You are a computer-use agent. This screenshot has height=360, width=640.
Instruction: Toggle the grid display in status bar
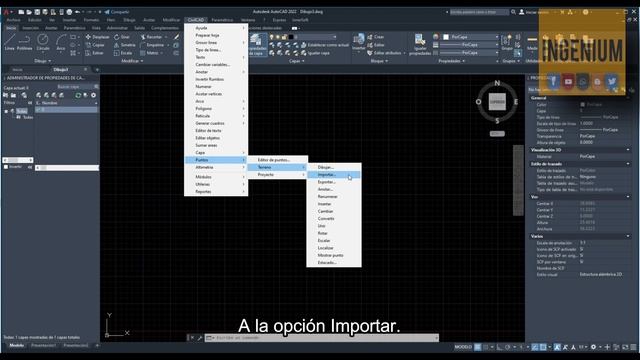point(478,347)
